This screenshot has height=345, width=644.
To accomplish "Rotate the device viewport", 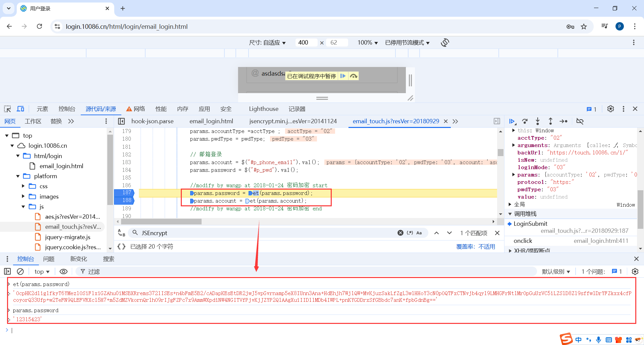I will (x=445, y=43).
